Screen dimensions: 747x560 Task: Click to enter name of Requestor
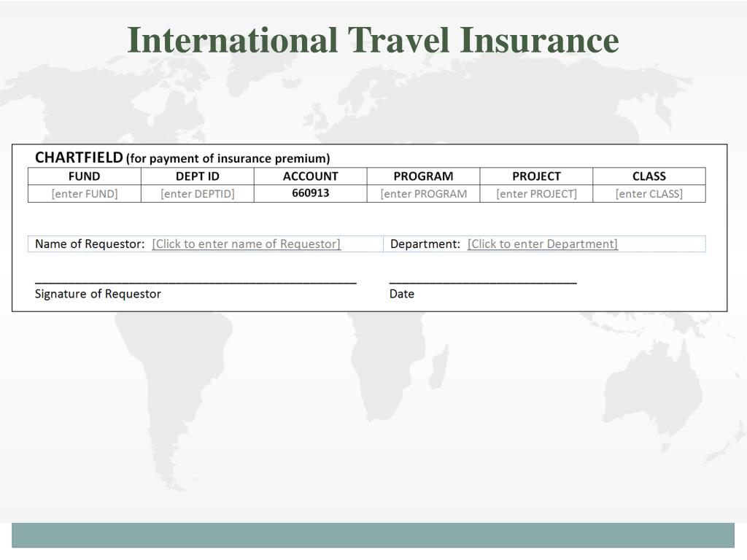pos(247,244)
